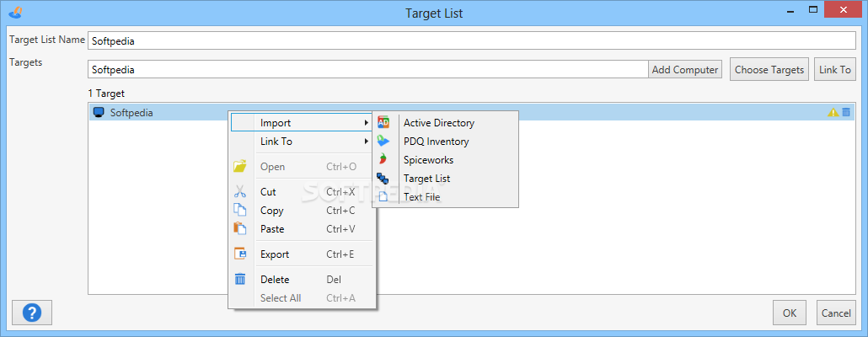Maximize the Target List window

(x=813, y=9)
